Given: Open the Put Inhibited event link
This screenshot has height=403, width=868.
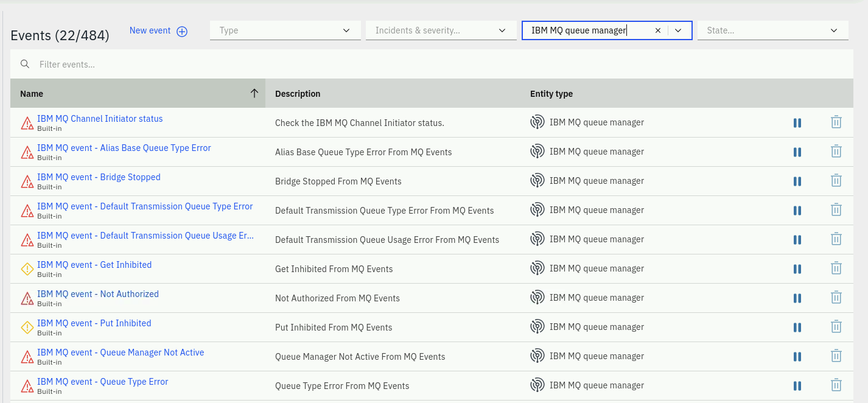Looking at the screenshot, I should (94, 323).
